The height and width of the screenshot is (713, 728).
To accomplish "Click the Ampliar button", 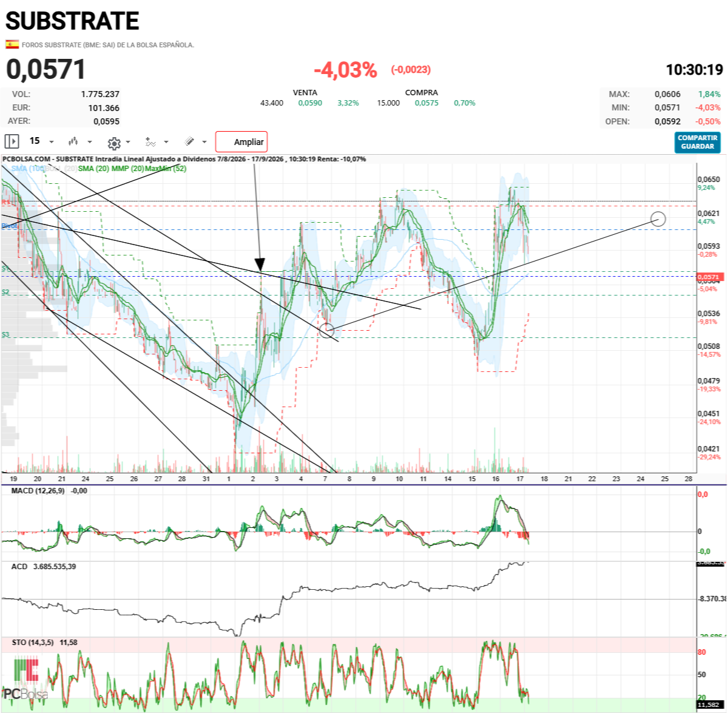I will pos(241,141).
